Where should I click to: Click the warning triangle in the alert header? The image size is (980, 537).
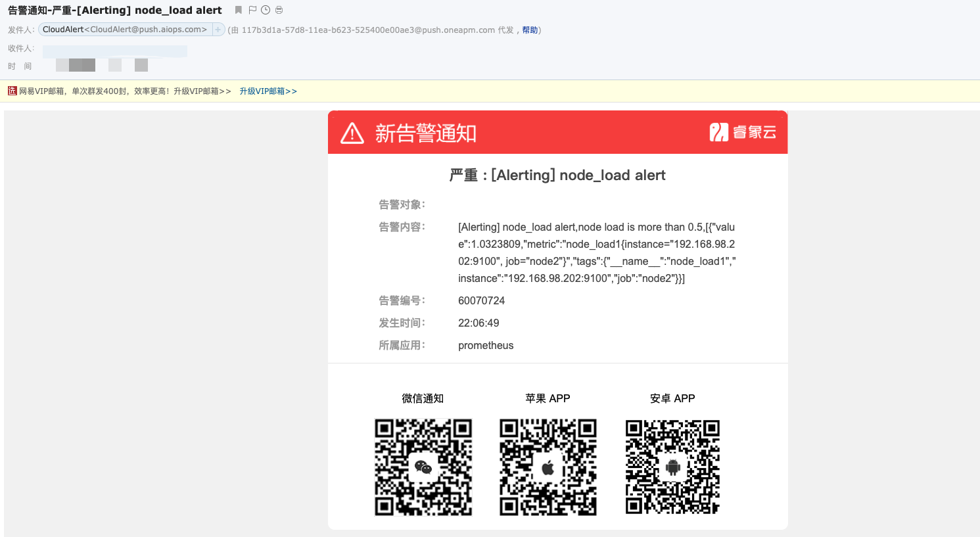click(352, 131)
